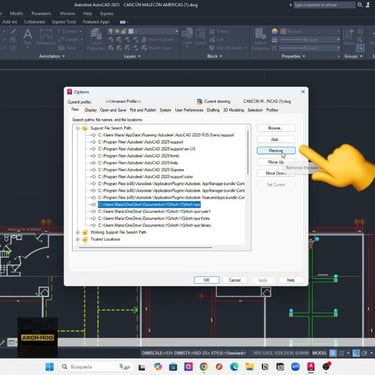Collapse Support File Search Path node
The image size is (375, 375).
click(x=78, y=128)
